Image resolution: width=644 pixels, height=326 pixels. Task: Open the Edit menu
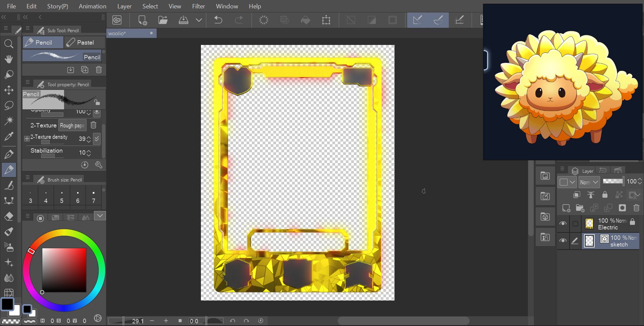(x=32, y=6)
